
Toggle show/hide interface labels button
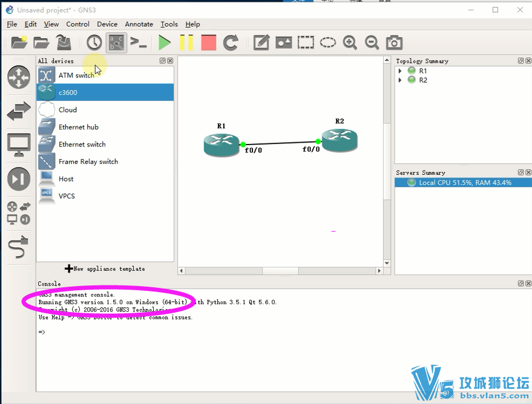tap(116, 43)
